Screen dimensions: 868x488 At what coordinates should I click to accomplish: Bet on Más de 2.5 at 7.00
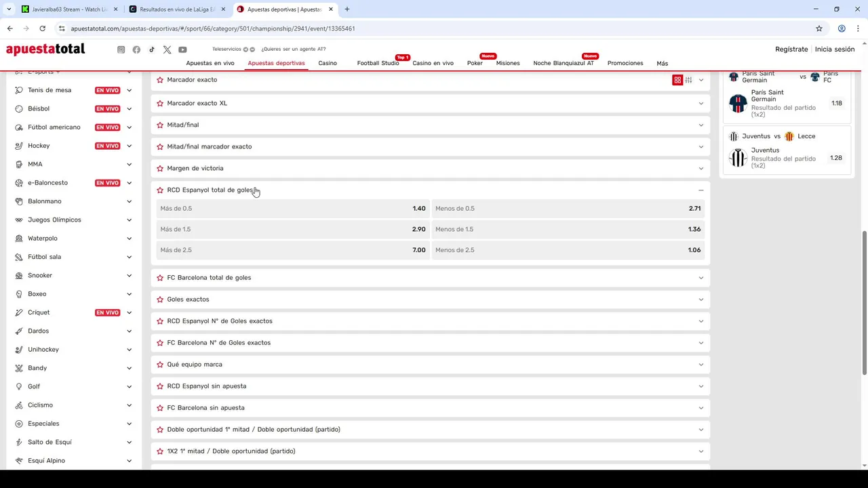point(293,250)
